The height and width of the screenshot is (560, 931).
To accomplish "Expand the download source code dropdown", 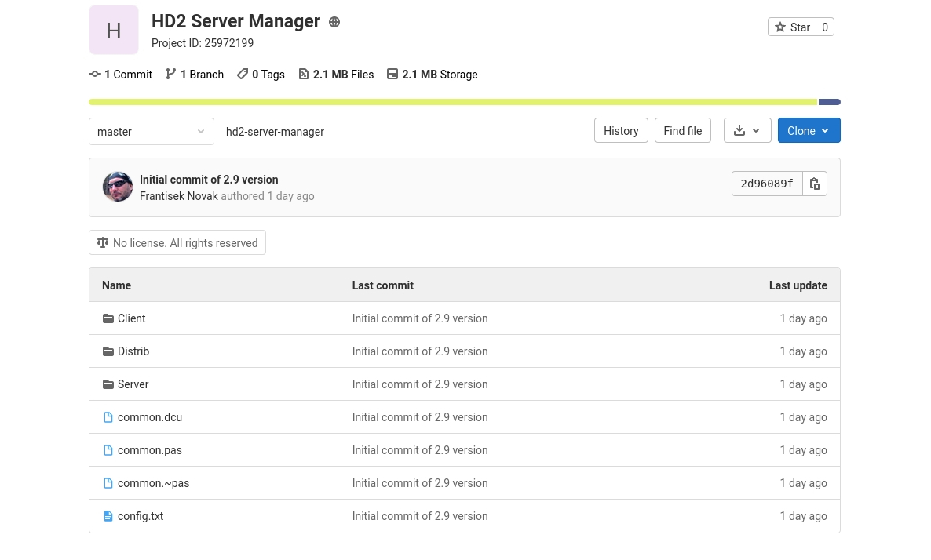I will pyautogui.click(x=747, y=131).
